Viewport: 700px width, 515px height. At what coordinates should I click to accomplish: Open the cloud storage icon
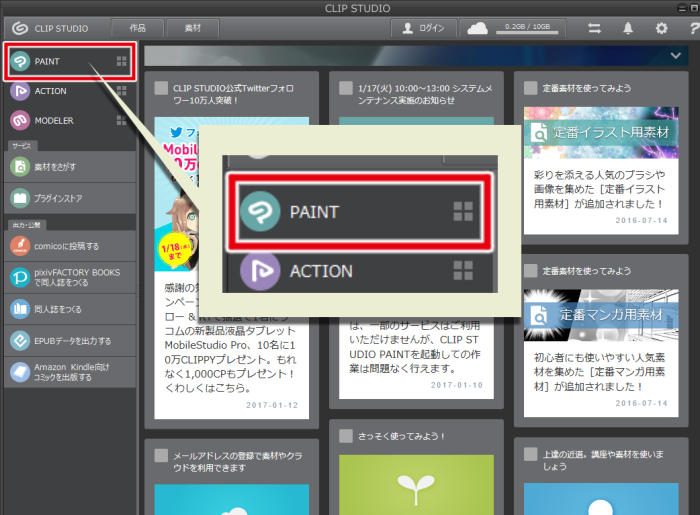(477, 28)
